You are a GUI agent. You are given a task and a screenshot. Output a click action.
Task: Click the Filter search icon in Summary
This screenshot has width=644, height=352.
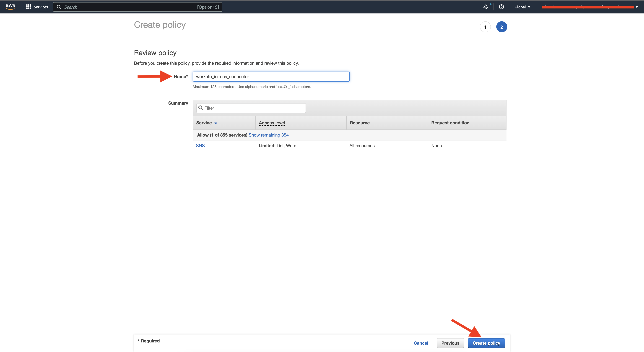pos(201,108)
